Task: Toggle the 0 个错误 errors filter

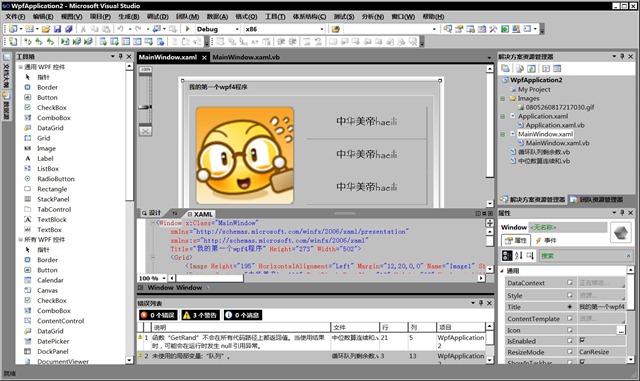Action: [x=158, y=315]
